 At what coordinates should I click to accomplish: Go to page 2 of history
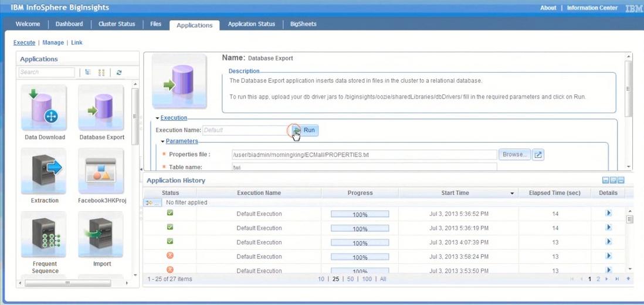tap(598, 279)
